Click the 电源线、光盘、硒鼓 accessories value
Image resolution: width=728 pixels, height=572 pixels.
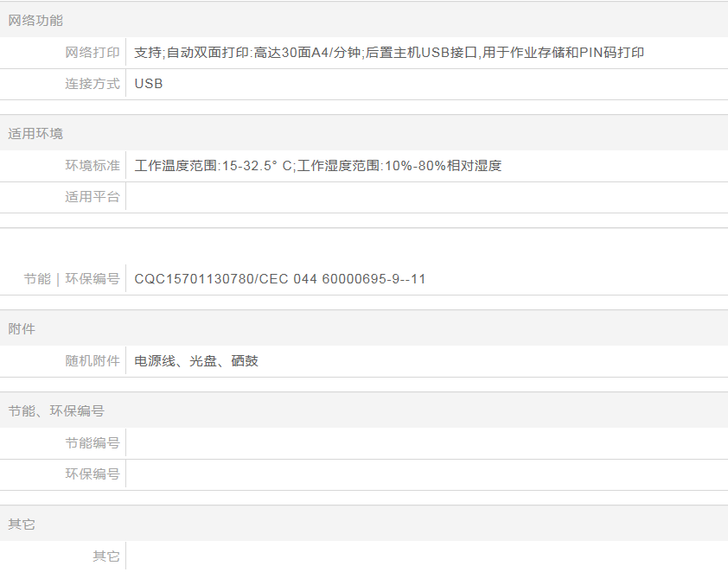tap(196, 361)
